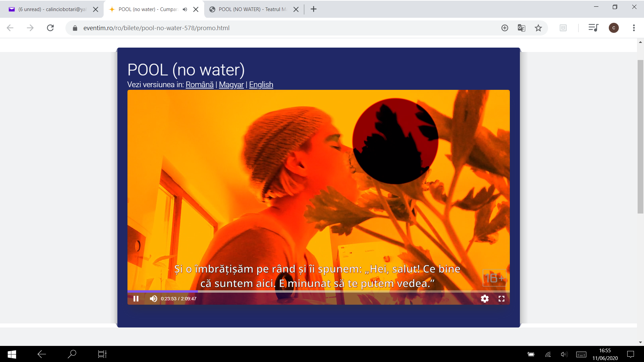This screenshot has height=362, width=644.
Task: Close the Yahoo mail tab
Action: click(x=96, y=9)
